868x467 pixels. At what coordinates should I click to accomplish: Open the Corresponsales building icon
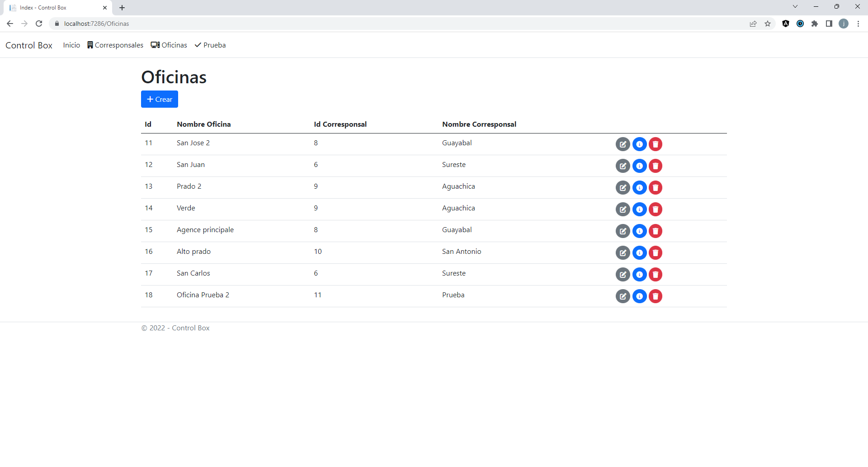[90, 45]
